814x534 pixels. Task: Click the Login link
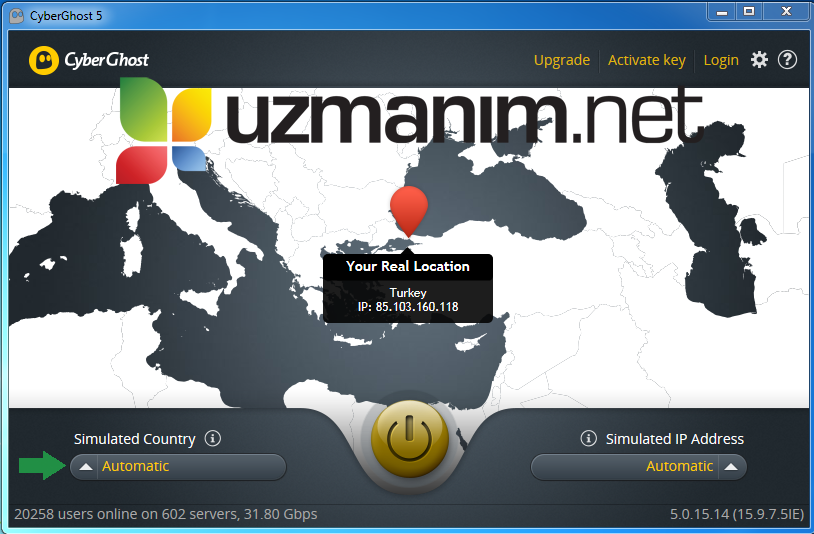point(721,60)
